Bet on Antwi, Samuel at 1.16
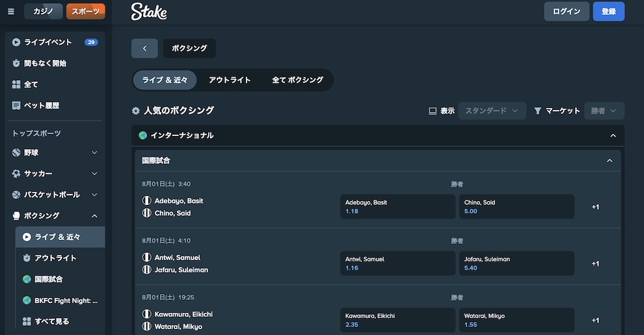 tap(397, 263)
